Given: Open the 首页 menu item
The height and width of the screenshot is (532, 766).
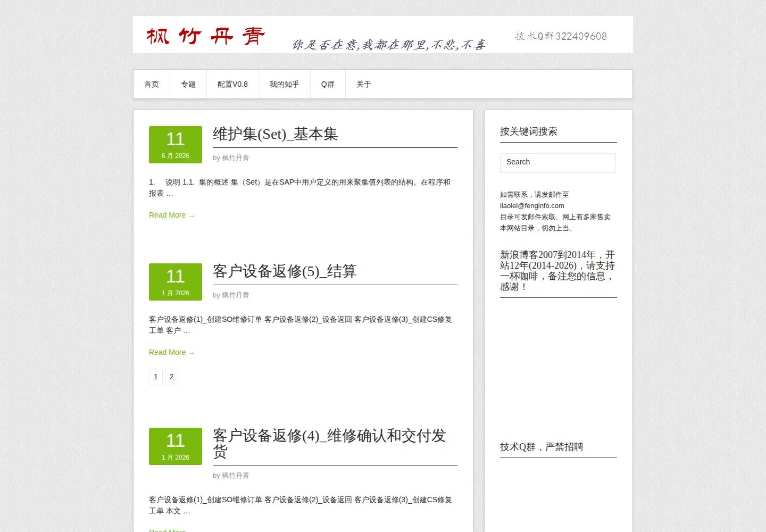Looking at the screenshot, I should pyautogui.click(x=152, y=84).
